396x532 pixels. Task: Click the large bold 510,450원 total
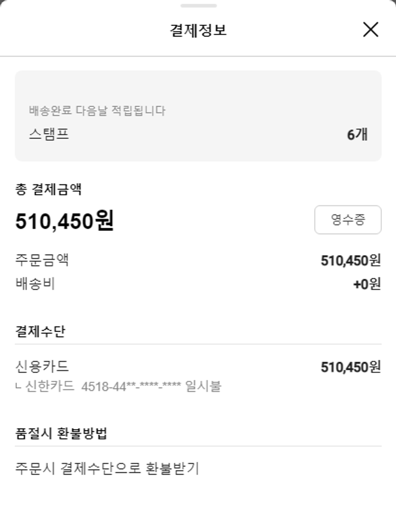pyautogui.click(x=64, y=221)
